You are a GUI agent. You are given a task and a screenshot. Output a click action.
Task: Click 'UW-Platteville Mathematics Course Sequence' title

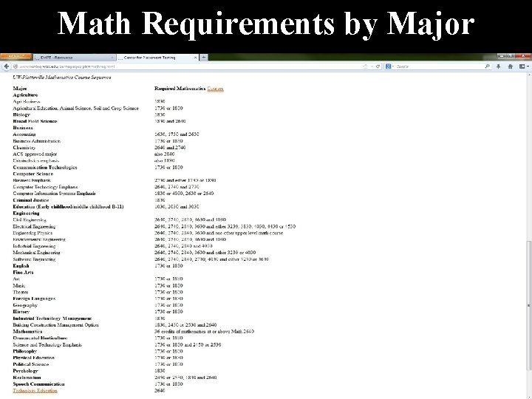coord(62,78)
